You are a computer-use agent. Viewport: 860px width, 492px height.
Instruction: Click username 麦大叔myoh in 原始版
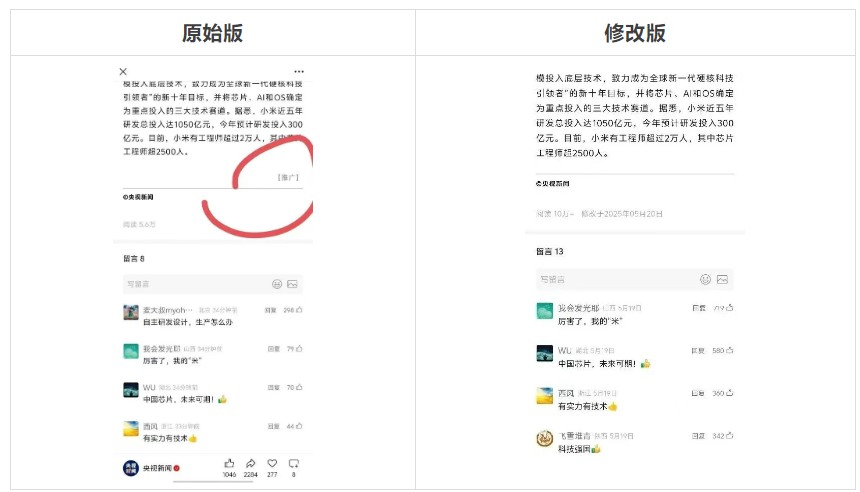[x=168, y=310]
